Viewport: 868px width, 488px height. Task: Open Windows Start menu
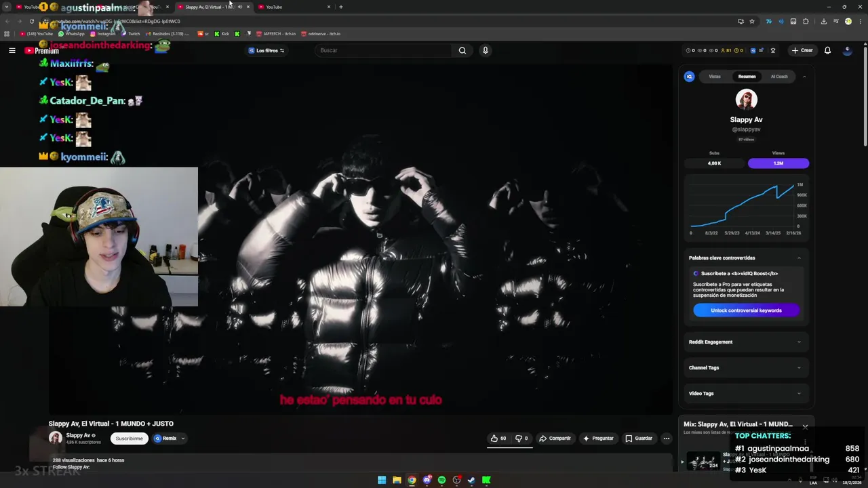pos(382,480)
